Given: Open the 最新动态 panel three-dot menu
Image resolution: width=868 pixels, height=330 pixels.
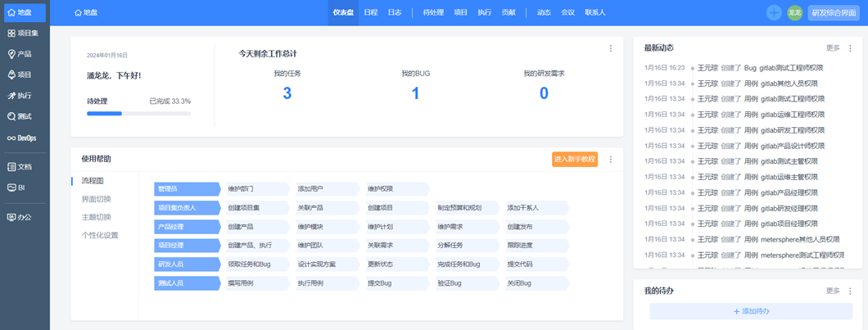Looking at the screenshot, I should (850, 48).
